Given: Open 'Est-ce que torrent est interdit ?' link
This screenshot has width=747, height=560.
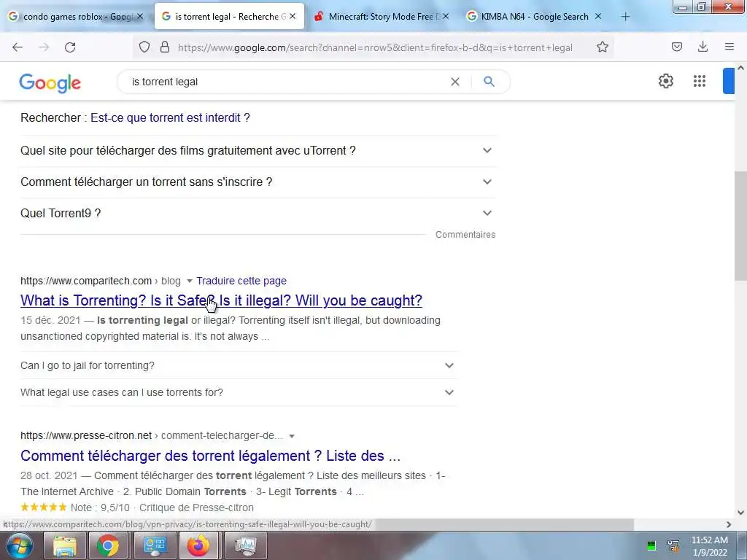Looking at the screenshot, I should (x=170, y=117).
